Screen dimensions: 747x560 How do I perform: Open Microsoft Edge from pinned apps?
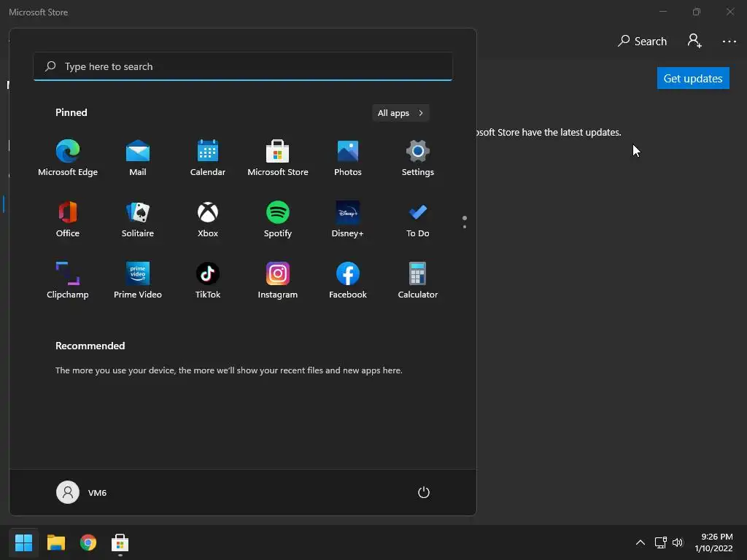68,158
